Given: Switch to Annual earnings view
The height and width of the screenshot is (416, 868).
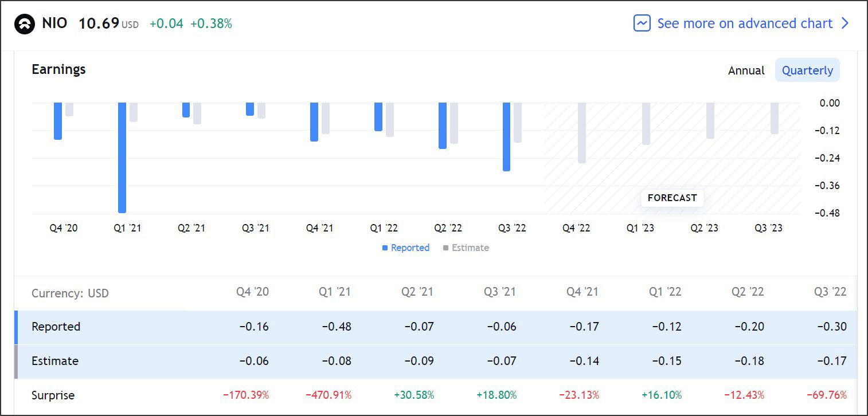Looking at the screenshot, I should (x=746, y=70).
